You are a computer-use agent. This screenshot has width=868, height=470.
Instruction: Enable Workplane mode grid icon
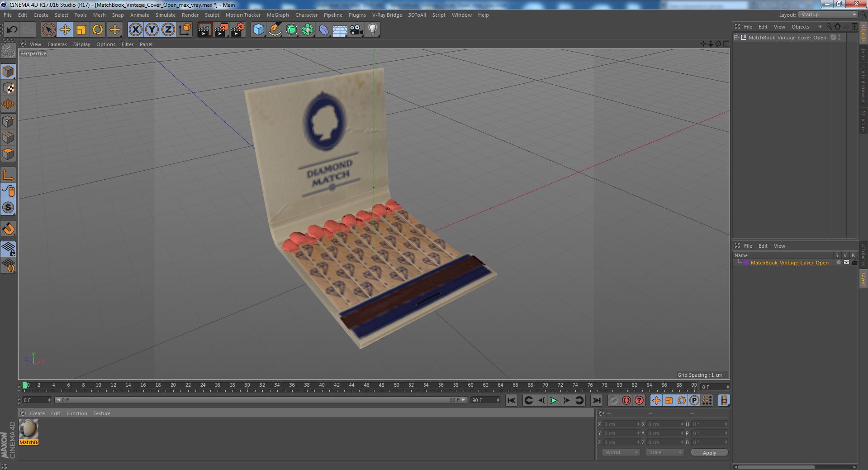point(8,105)
